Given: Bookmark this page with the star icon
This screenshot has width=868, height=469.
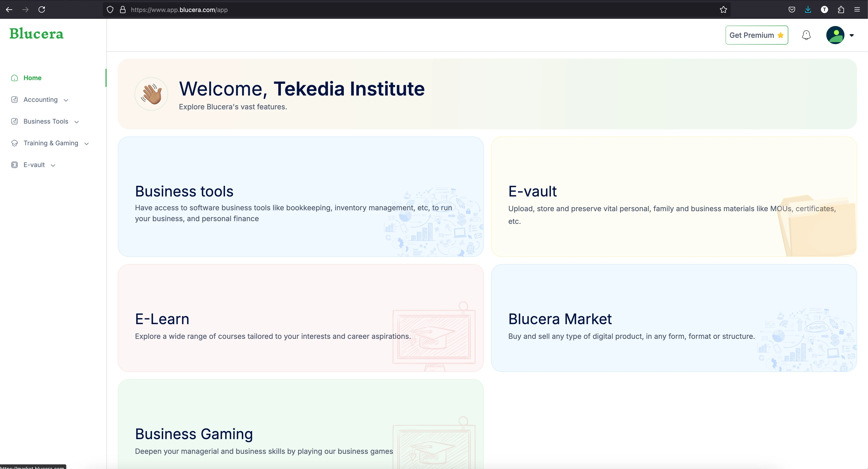Looking at the screenshot, I should [x=723, y=10].
